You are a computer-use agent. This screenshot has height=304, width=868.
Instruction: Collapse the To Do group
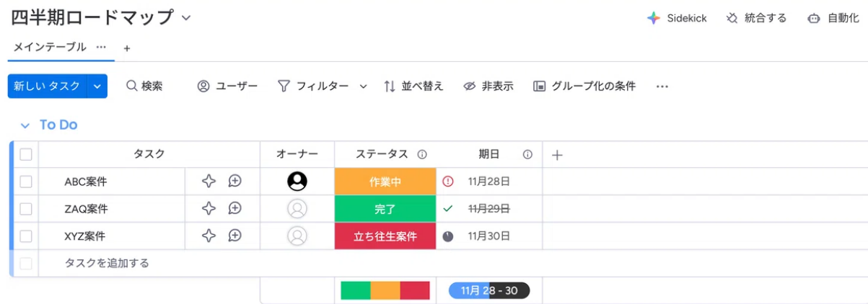click(25, 125)
